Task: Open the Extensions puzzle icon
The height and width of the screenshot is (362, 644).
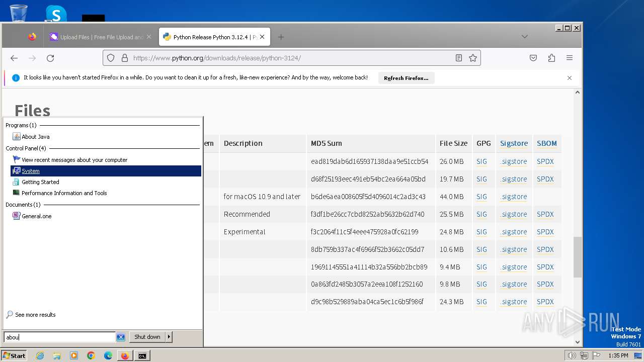Action: (x=551, y=58)
